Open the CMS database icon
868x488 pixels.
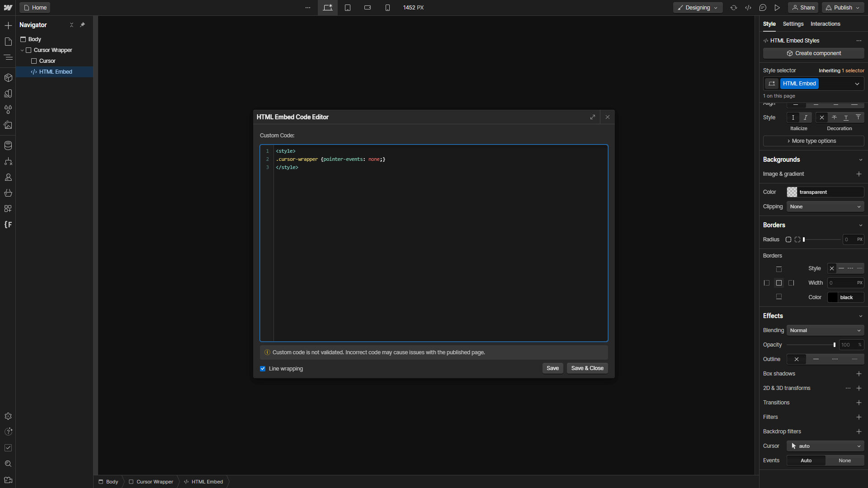8,145
